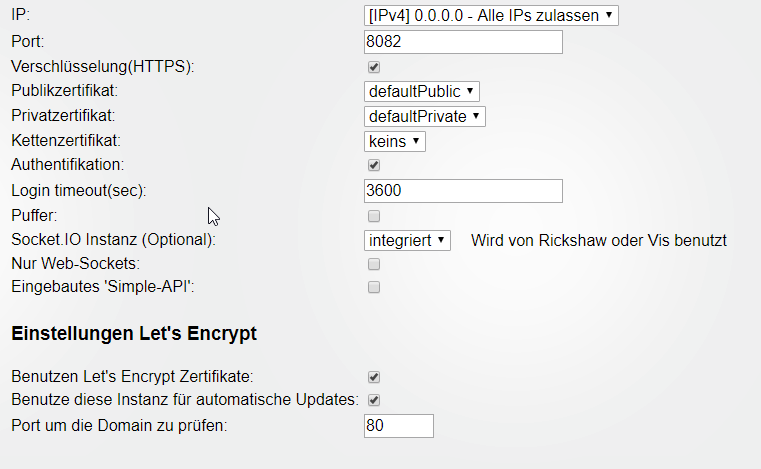Click the Nur Web-Sockets label
Screen dimensions: 761x469
(75, 264)
